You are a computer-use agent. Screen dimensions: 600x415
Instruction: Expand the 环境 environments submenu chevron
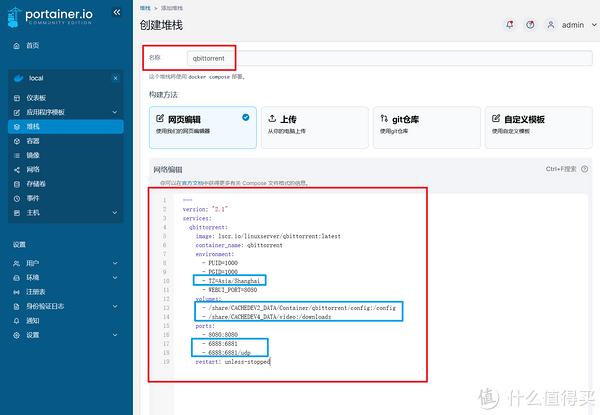pos(115,277)
